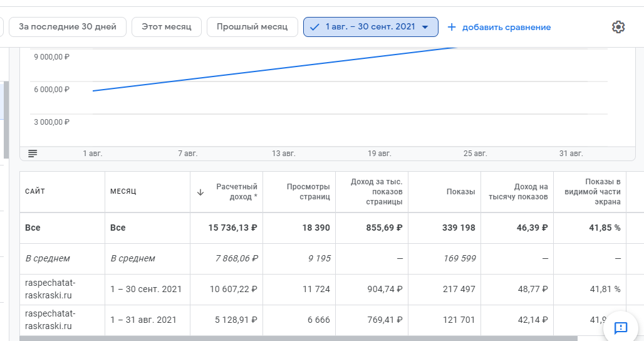Choose the 'Прошлый месяц' date filter
The width and height of the screenshot is (644, 341).
click(252, 27)
